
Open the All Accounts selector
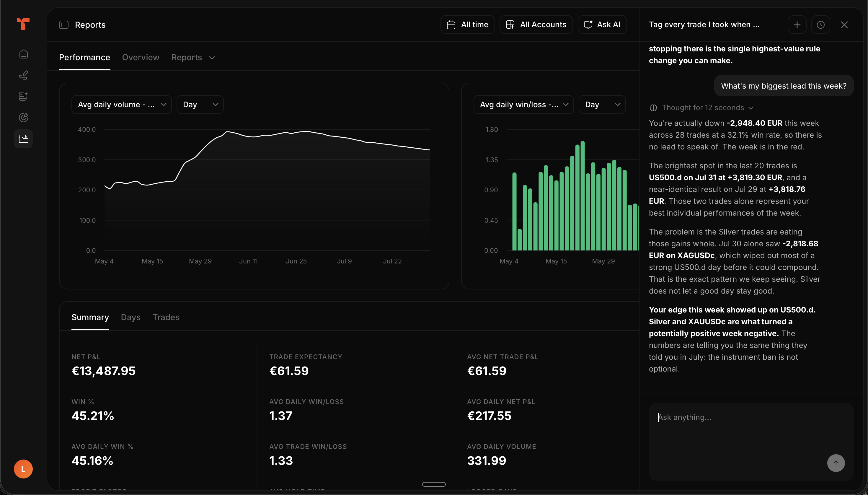tap(536, 25)
